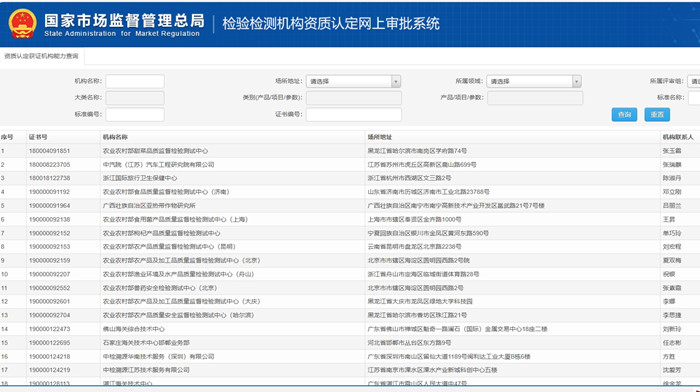Open the 场所地址 dropdown arrow
Screen dimensions: 700x392
pyautogui.click(x=396, y=81)
